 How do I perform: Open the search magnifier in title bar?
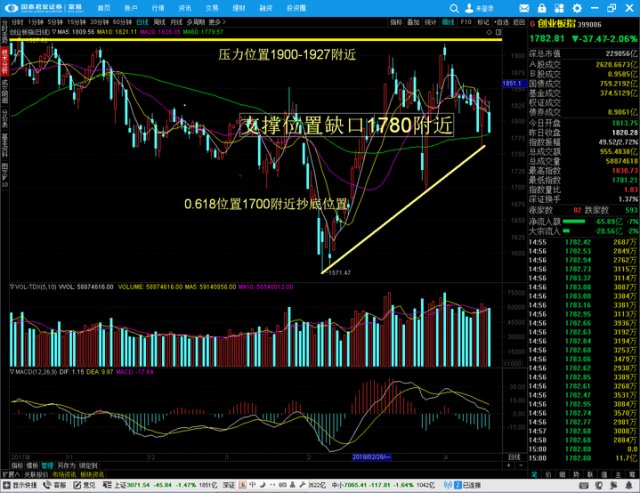point(454,8)
